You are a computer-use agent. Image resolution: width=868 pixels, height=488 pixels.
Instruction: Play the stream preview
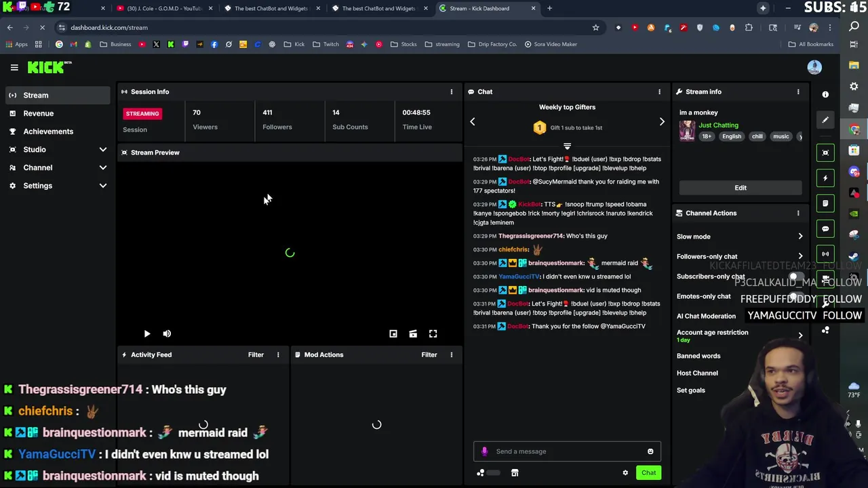click(x=147, y=333)
